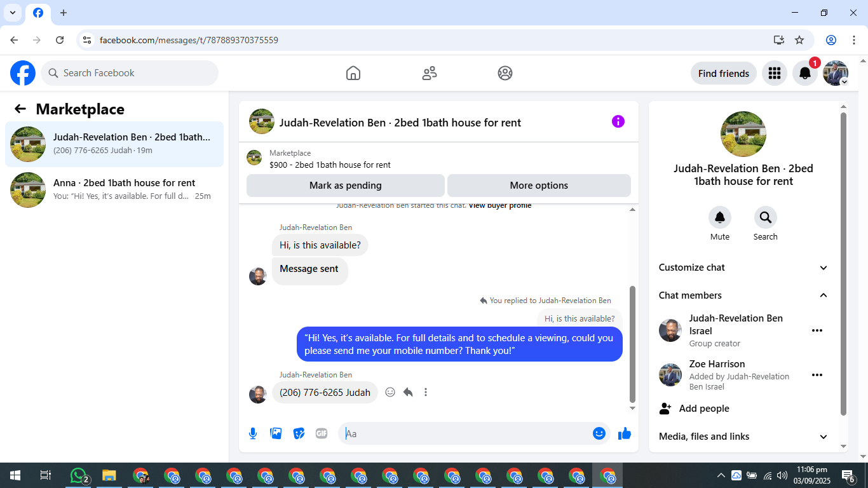Open the Groups icon in top navigation

(x=505, y=73)
